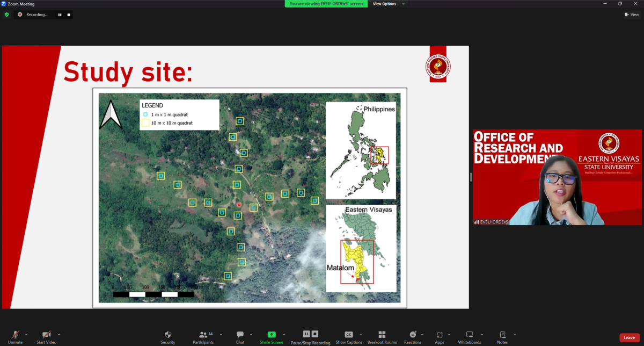Open the Apps panel
Screen dimensions: 644x346
pyautogui.click(x=439, y=335)
